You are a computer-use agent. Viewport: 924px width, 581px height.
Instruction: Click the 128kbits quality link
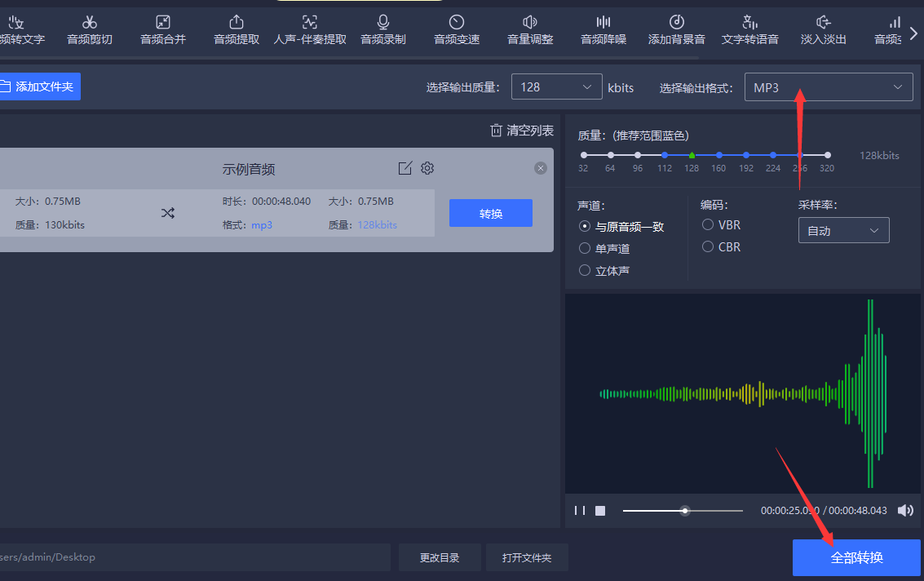[x=377, y=224]
